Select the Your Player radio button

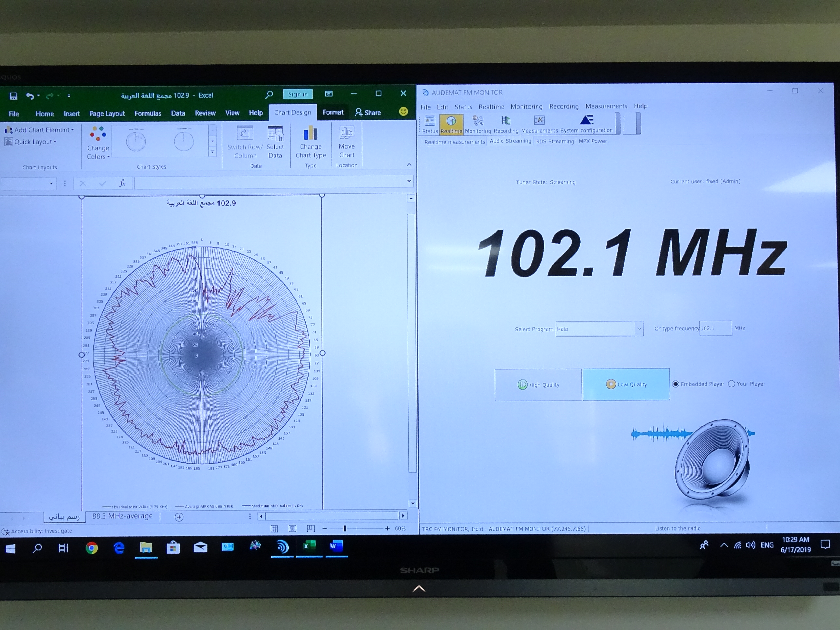point(731,384)
